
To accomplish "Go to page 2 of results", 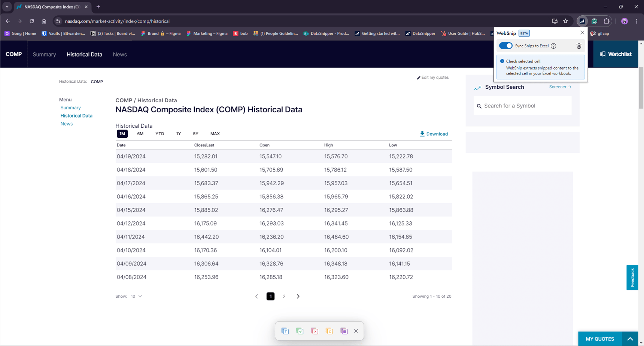I will [284, 296].
